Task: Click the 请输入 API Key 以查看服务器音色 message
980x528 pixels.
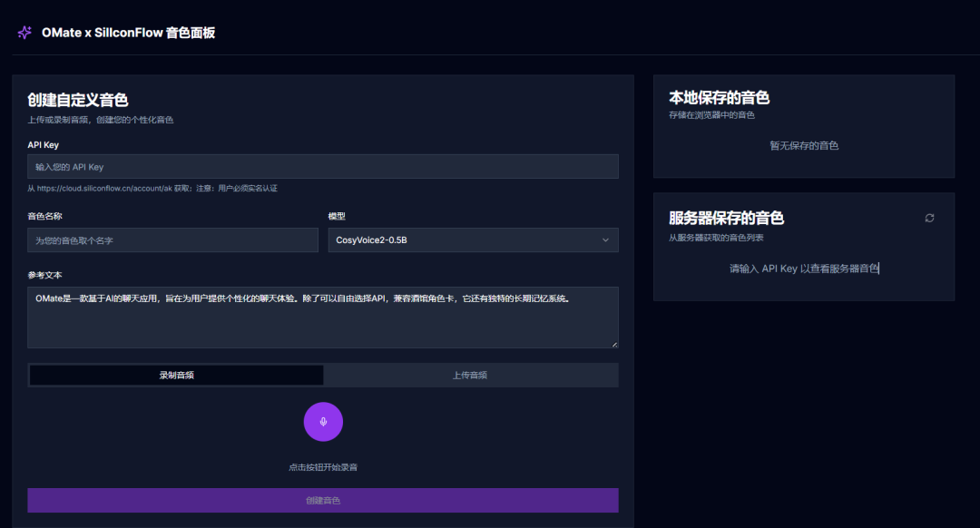Action: [804, 269]
